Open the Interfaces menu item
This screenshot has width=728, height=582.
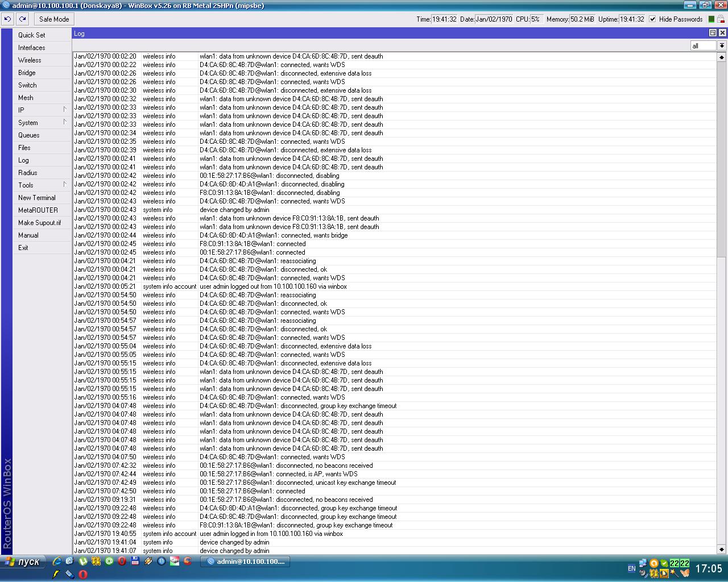[42, 48]
